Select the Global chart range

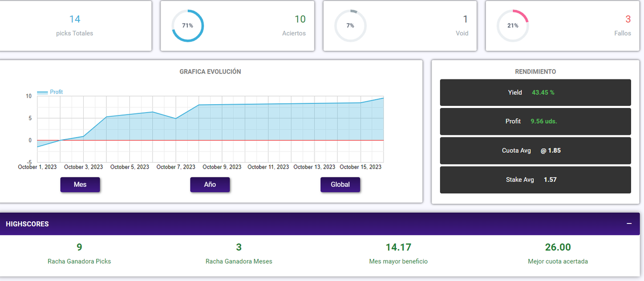[340, 184]
